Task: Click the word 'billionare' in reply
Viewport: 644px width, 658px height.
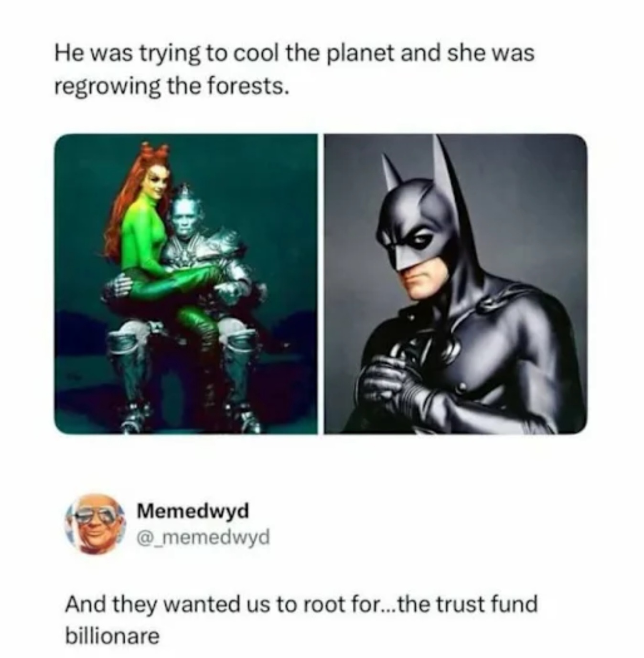Action: point(112,636)
